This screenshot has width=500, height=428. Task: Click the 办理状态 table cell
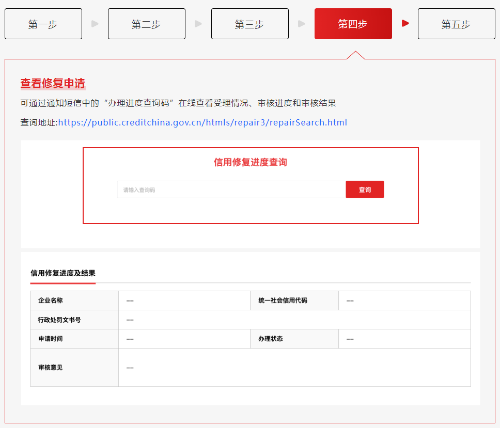click(x=294, y=339)
